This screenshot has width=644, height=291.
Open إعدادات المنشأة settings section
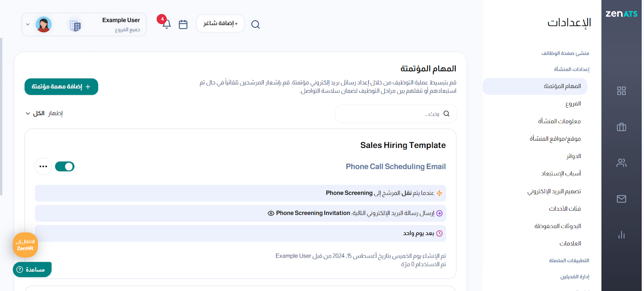tap(572, 69)
